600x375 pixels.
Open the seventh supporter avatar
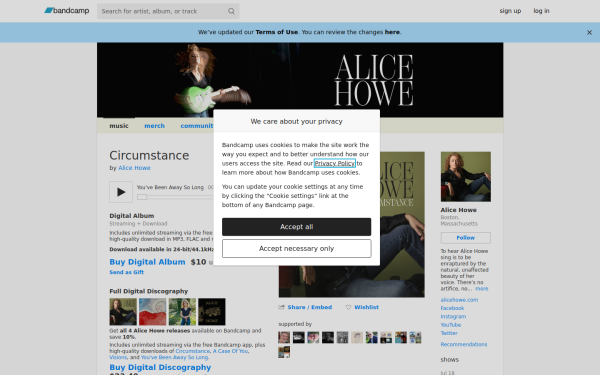372,338
